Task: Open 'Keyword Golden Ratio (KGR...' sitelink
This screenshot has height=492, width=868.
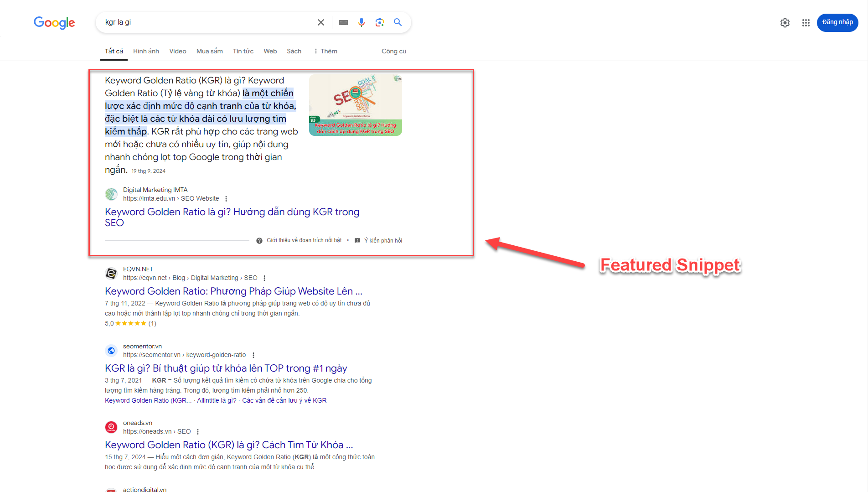Action: (148, 400)
